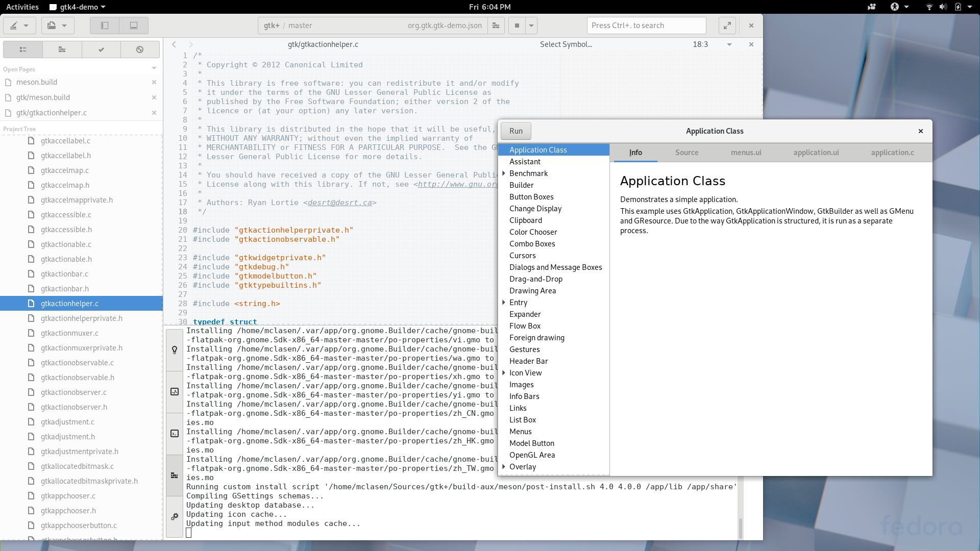Open the lightbulb panel in bottom bar
The width and height of the screenshot is (980, 551).
tap(175, 350)
